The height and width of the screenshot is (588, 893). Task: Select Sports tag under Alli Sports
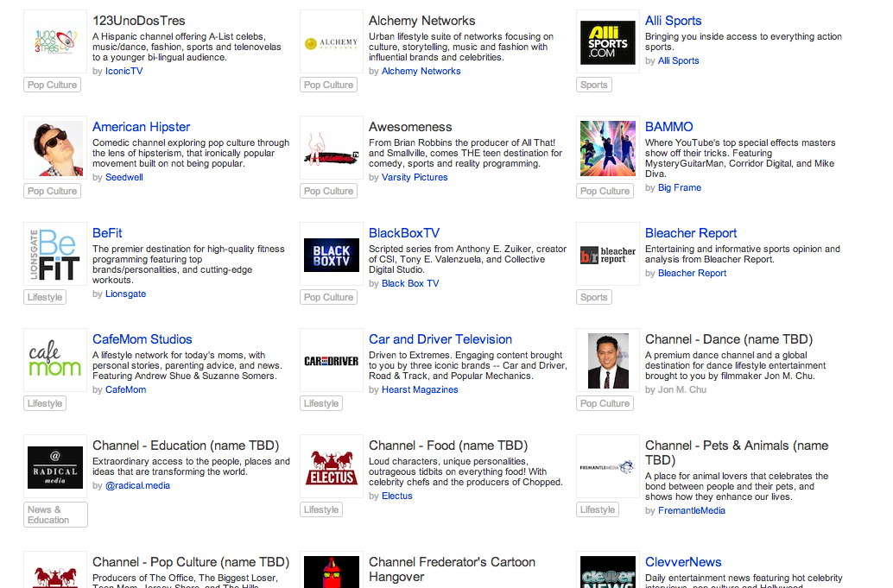(x=594, y=85)
